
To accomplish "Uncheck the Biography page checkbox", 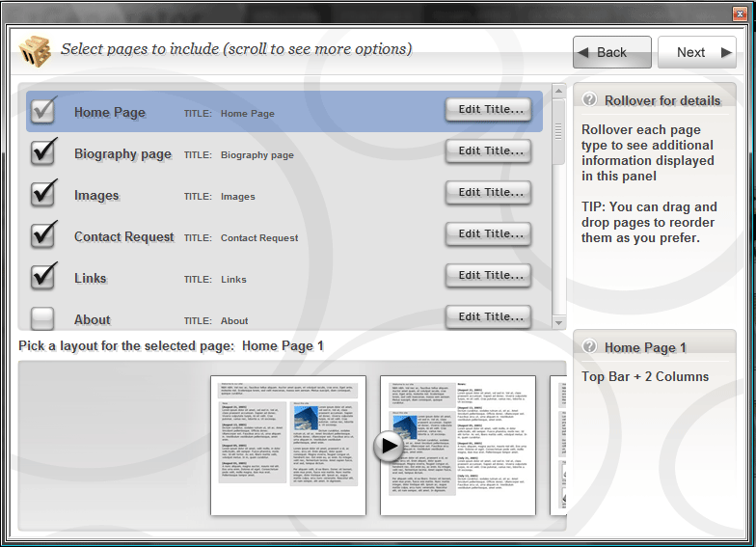I will 42,152.
